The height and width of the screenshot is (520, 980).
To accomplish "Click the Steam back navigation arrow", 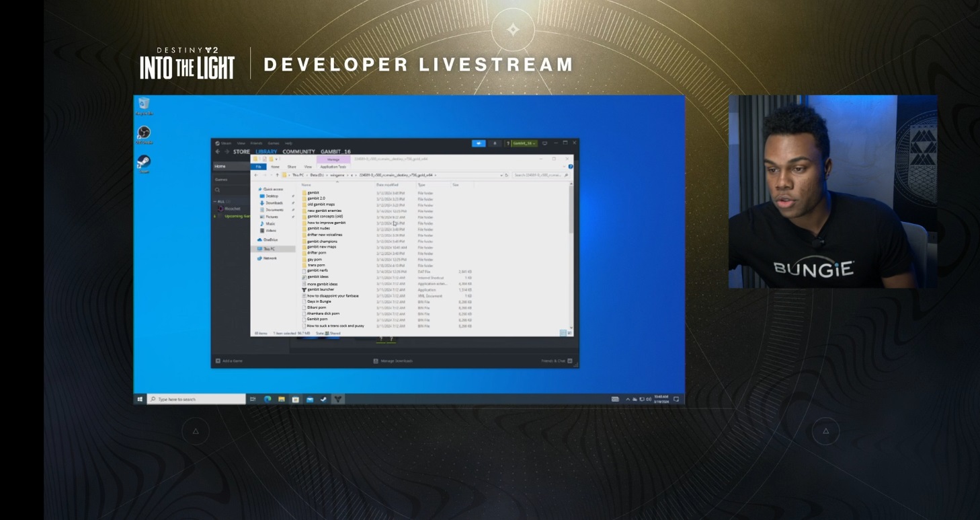I will [x=217, y=151].
